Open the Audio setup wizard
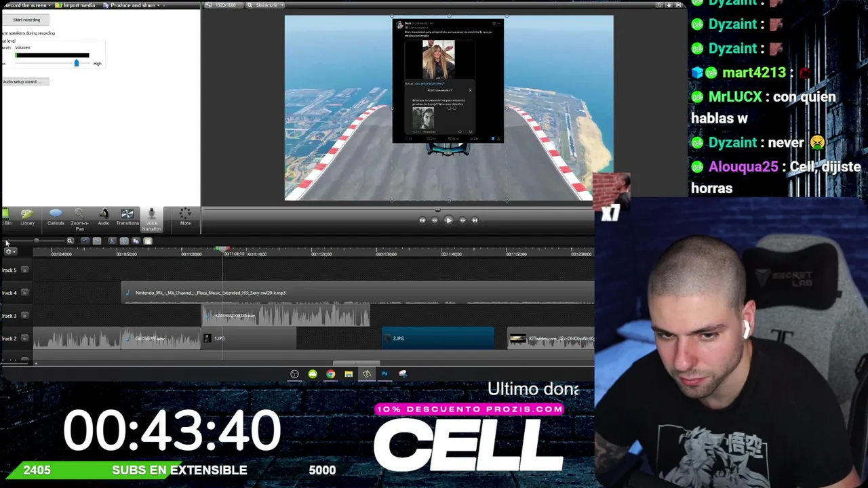 tap(24, 81)
